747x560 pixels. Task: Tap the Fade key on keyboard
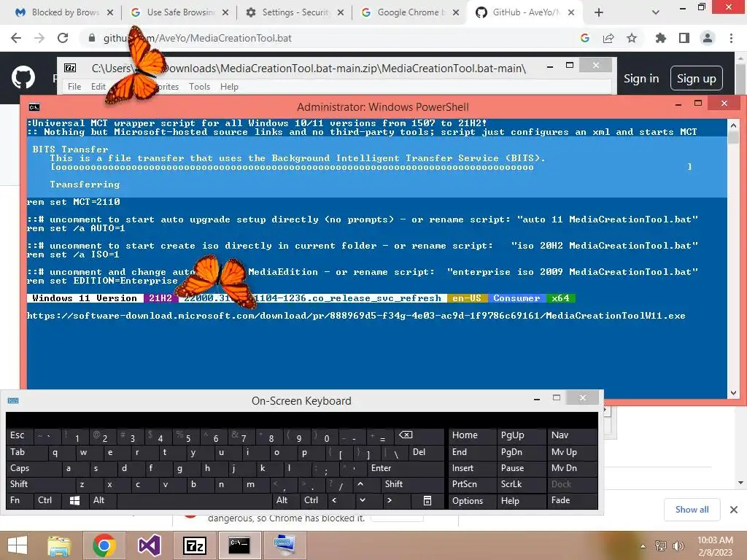(x=572, y=500)
